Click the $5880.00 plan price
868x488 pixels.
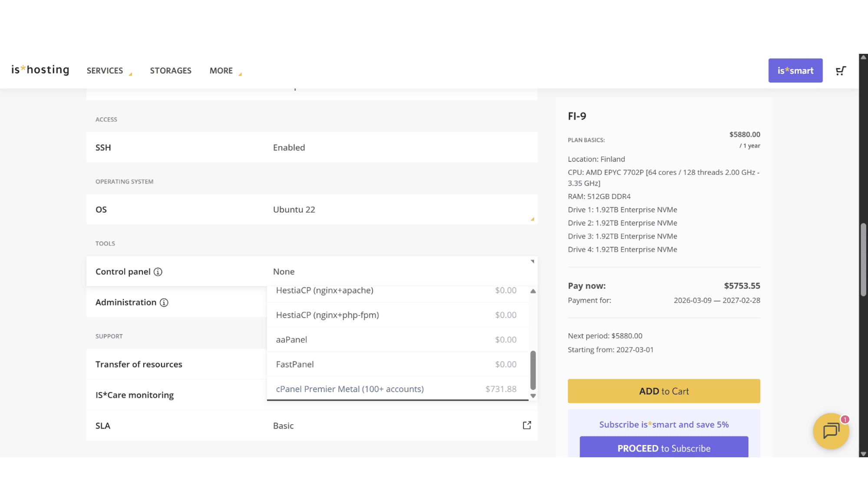click(x=744, y=134)
